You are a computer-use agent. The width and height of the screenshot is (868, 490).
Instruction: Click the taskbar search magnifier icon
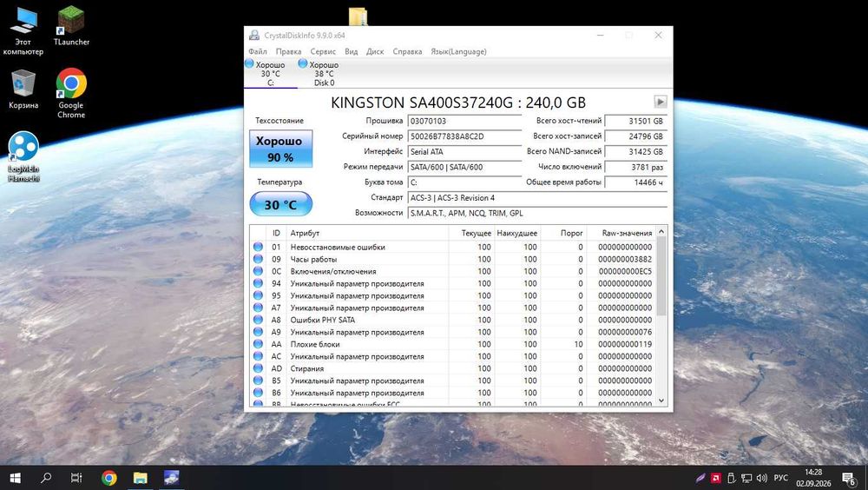(x=47, y=478)
